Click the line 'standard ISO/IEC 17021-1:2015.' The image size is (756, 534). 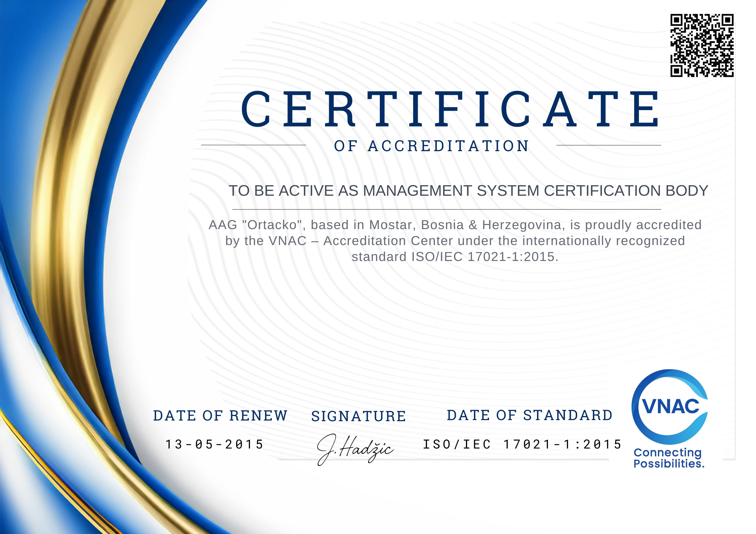(x=455, y=257)
